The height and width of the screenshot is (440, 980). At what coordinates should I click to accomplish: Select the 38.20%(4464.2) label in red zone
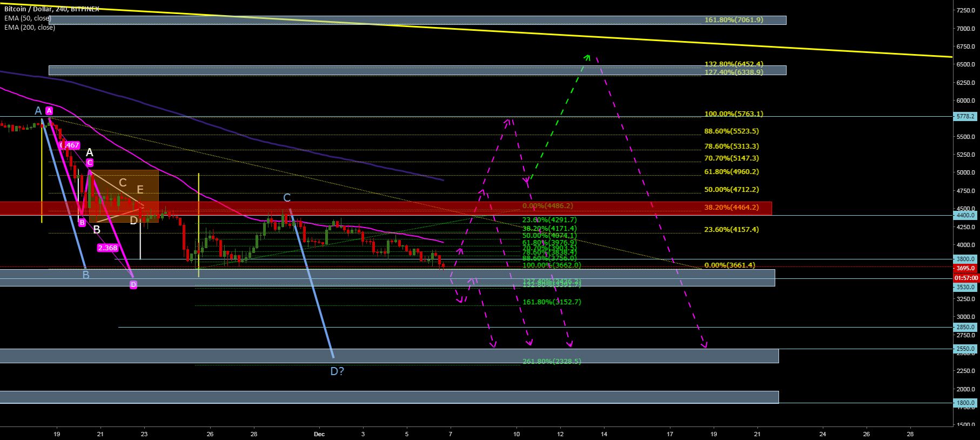tap(731, 208)
